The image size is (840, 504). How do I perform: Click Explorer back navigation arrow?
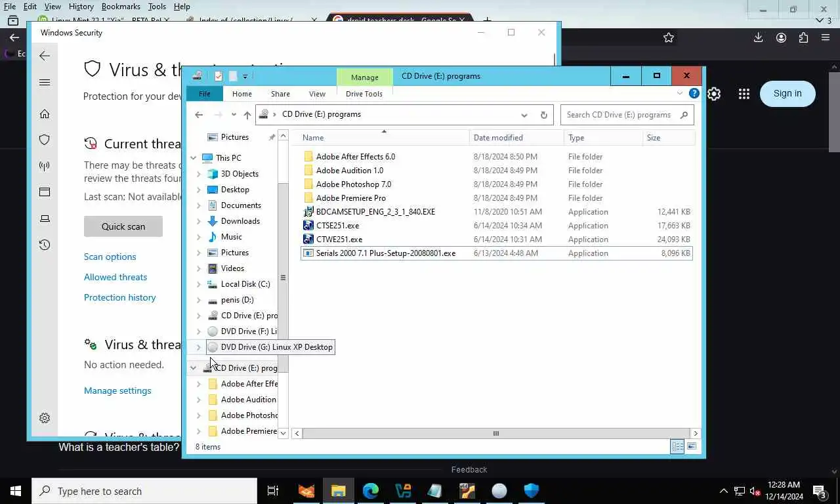(x=199, y=115)
